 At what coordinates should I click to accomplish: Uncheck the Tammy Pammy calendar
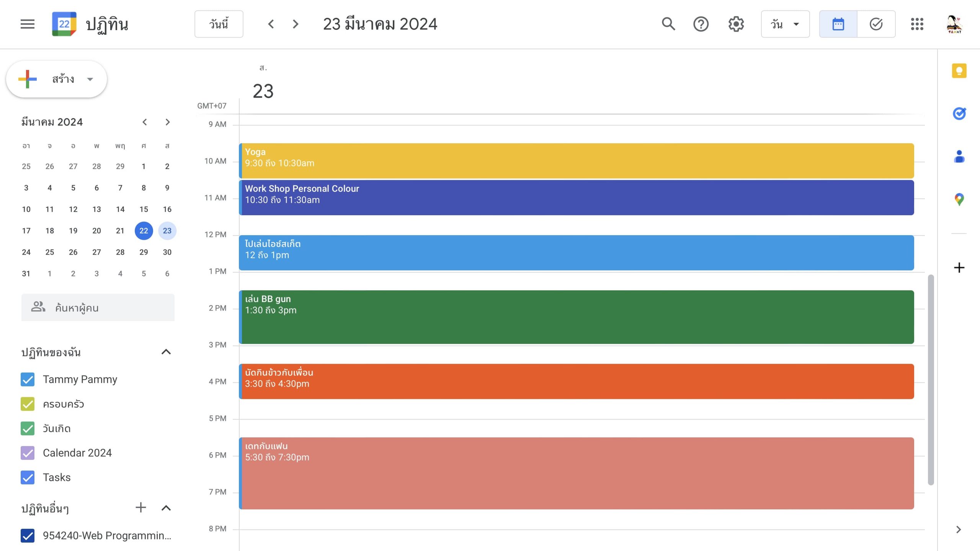[x=28, y=379]
